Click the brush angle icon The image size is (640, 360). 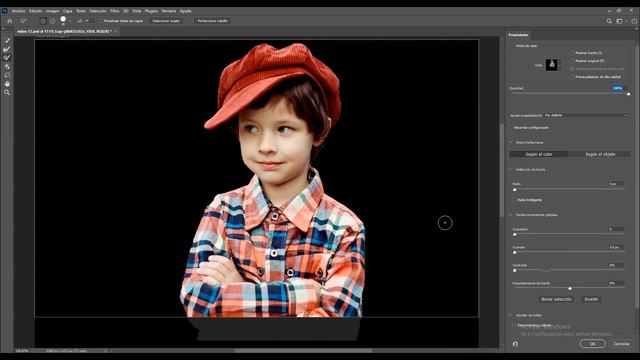click(80, 21)
